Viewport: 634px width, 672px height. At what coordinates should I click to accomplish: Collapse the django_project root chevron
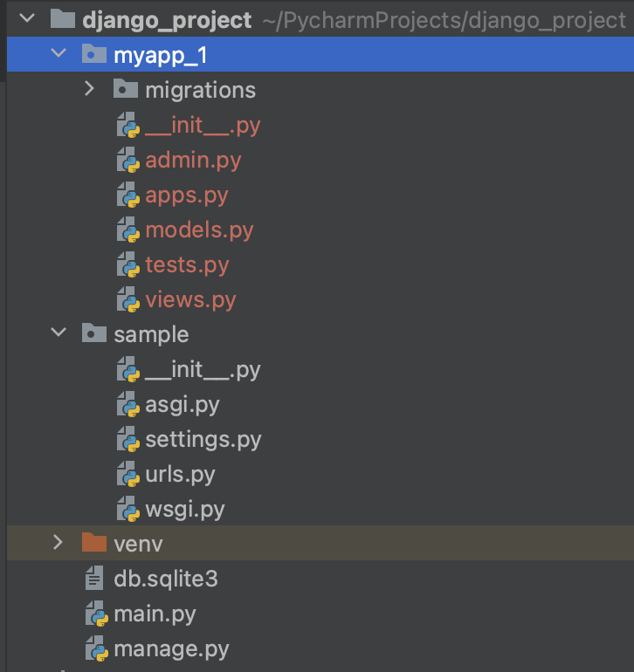(x=27, y=18)
